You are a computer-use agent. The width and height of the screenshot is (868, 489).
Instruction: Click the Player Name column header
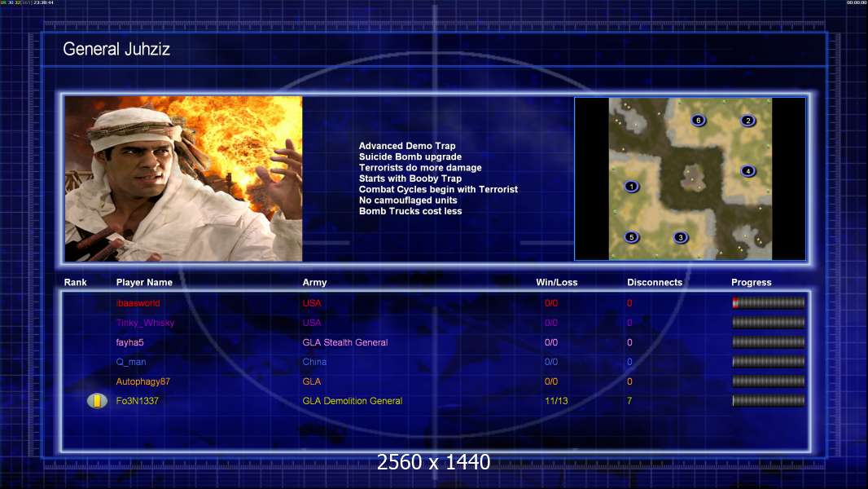click(x=144, y=283)
